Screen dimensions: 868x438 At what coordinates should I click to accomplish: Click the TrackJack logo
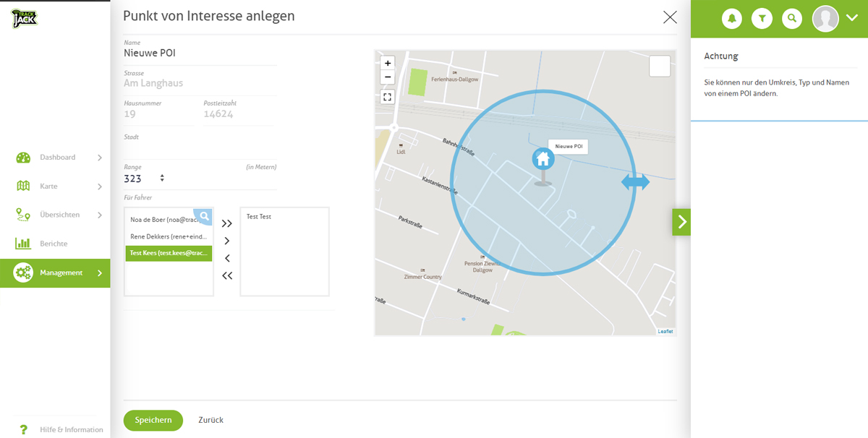pos(24,18)
